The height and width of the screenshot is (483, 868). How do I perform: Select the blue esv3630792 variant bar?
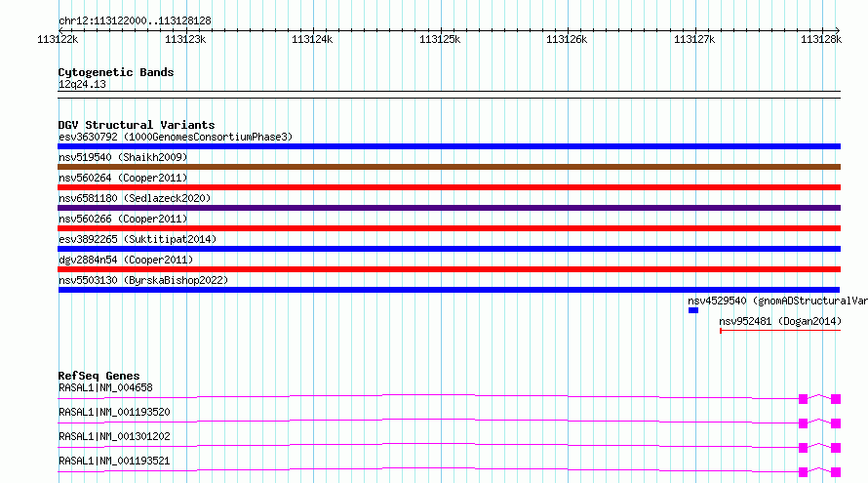tap(449, 146)
